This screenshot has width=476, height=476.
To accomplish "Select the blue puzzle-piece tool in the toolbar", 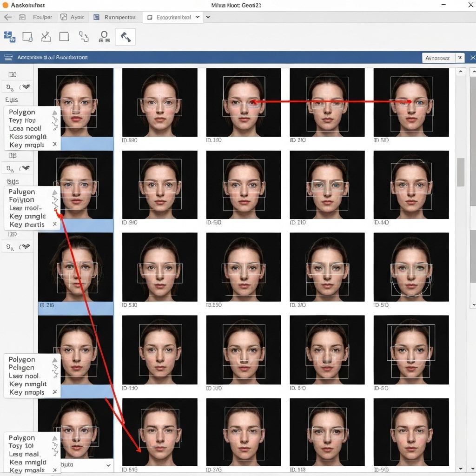I will tap(9, 36).
